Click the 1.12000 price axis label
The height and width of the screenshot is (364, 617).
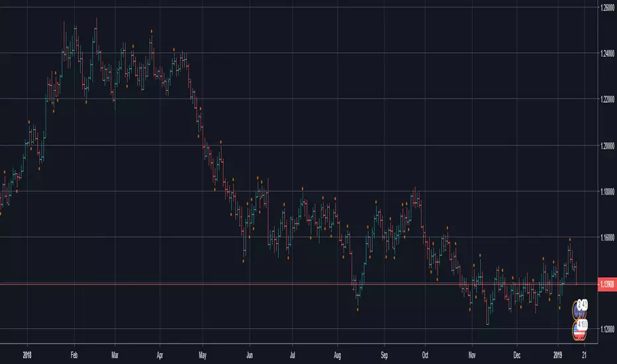607,329
